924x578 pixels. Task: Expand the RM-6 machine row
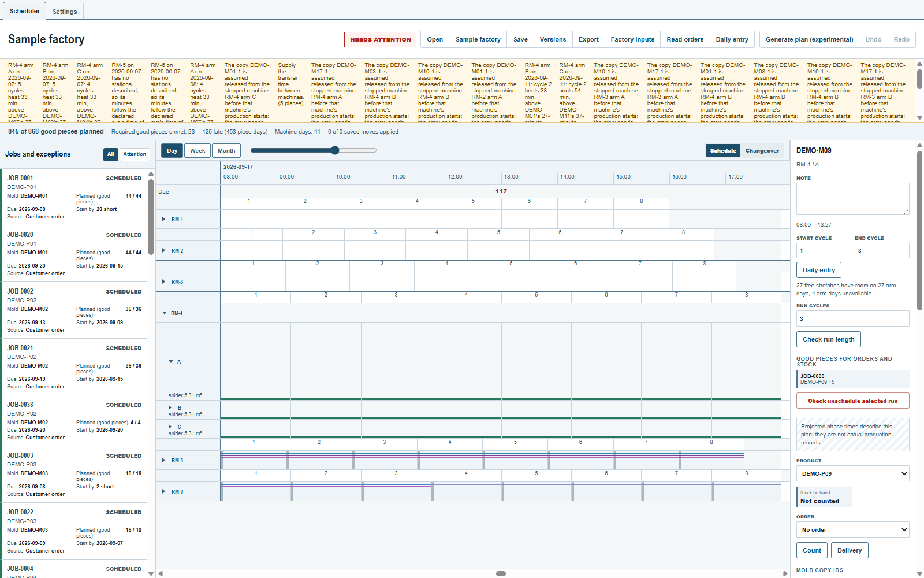(164, 492)
